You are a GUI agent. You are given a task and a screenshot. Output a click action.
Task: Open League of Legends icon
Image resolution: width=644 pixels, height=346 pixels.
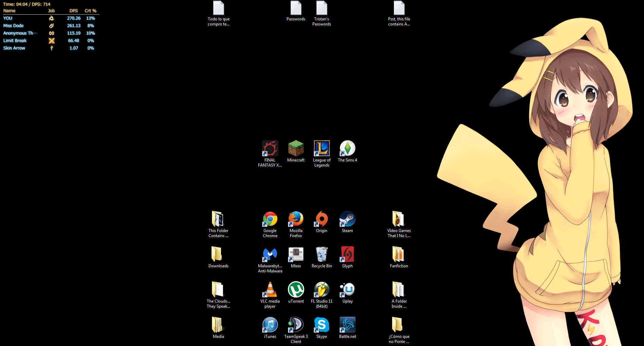321,154
